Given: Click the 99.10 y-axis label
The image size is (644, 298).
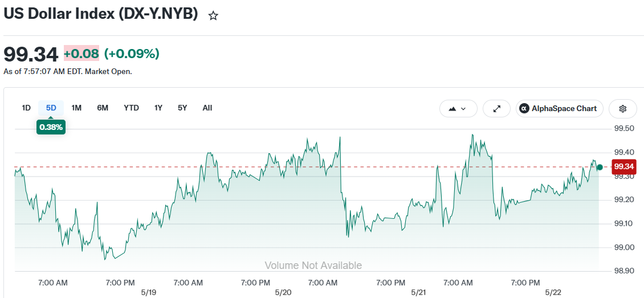Looking at the screenshot, I should (624, 224).
